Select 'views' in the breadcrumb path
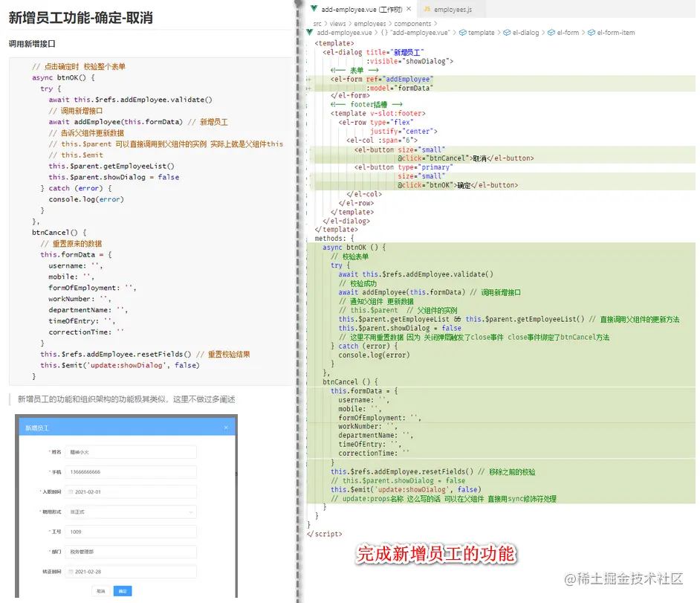The height and width of the screenshot is (603, 700). [337, 24]
